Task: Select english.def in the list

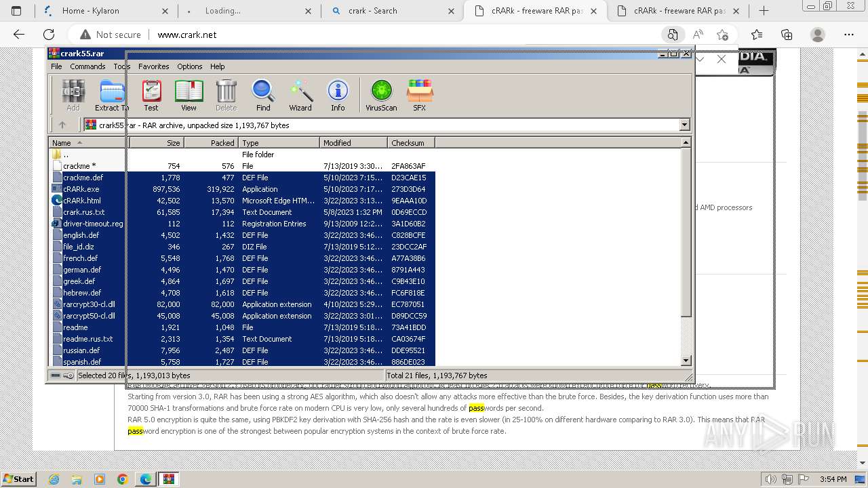Action: tap(243, 235)
